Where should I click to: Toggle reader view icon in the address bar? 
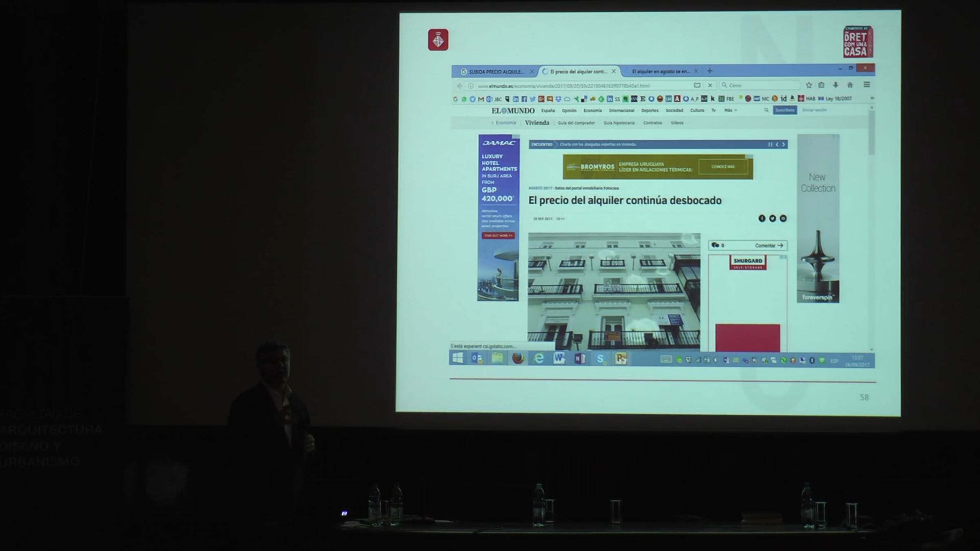coord(697,85)
